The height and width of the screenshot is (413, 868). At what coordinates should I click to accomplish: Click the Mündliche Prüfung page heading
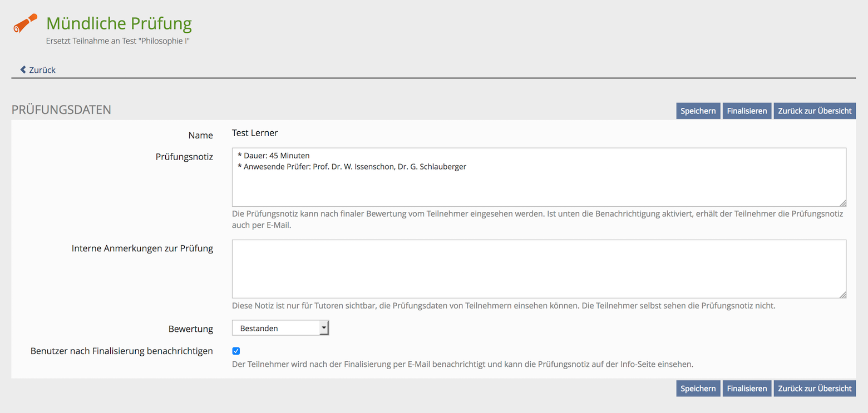[119, 23]
